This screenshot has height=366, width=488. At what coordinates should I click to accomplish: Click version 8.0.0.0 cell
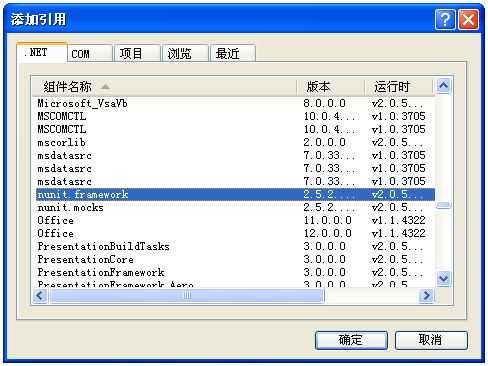coord(324,103)
